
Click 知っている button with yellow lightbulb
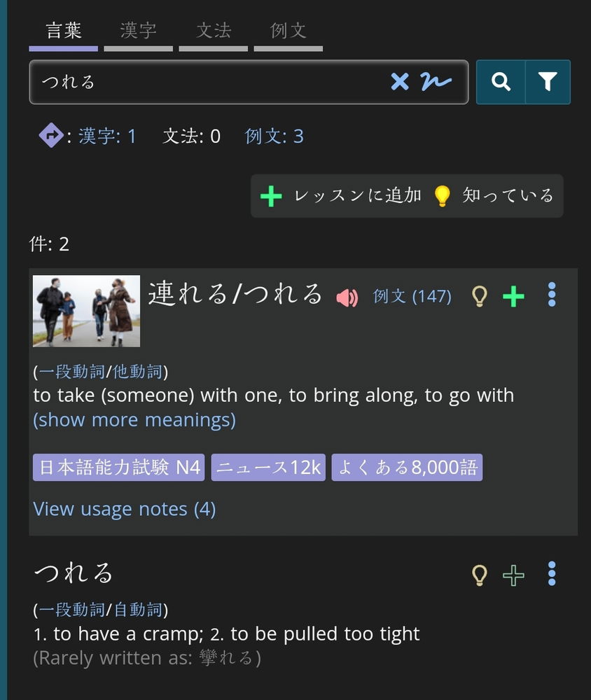tap(494, 196)
